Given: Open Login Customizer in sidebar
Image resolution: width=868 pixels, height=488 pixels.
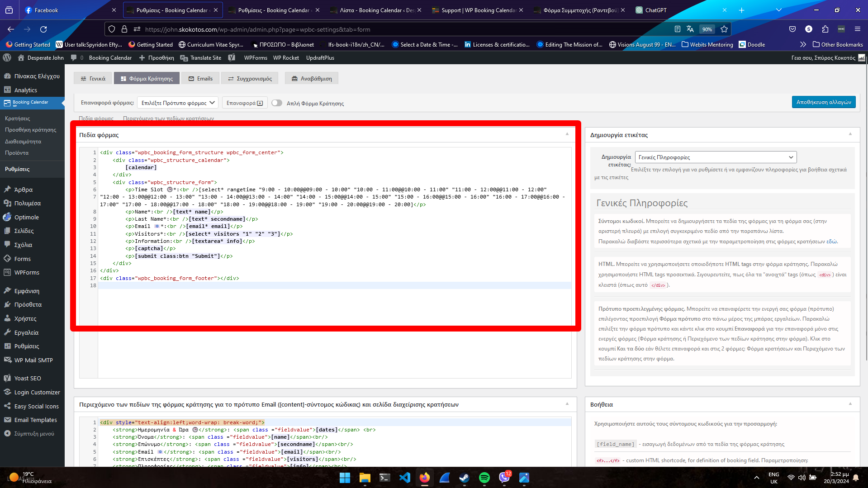Looking at the screenshot, I should (32, 392).
